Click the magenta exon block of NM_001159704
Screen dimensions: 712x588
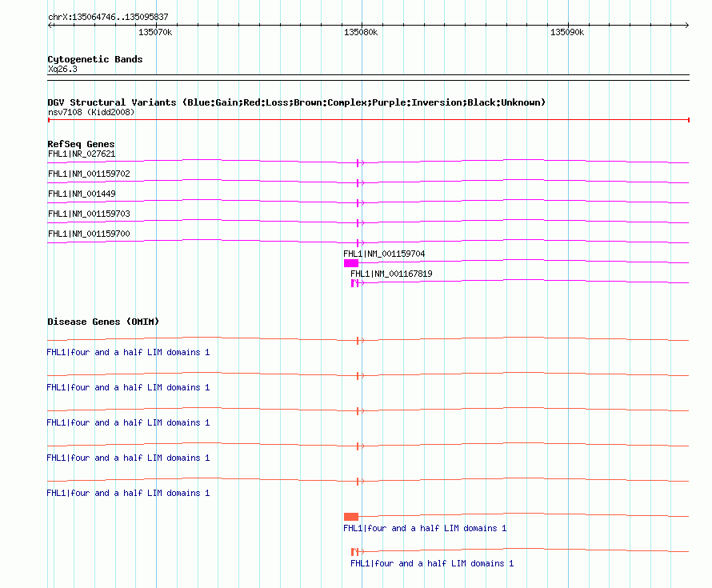point(351,263)
